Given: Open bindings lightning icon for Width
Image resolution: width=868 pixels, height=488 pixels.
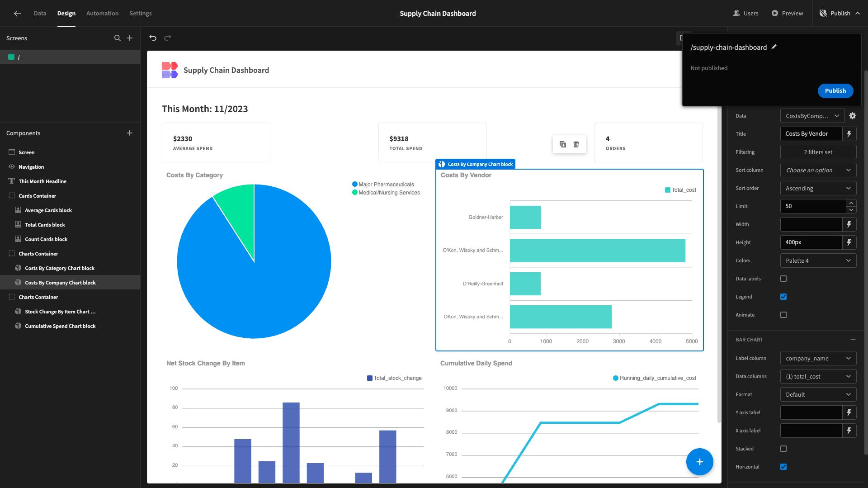Looking at the screenshot, I should click(849, 224).
